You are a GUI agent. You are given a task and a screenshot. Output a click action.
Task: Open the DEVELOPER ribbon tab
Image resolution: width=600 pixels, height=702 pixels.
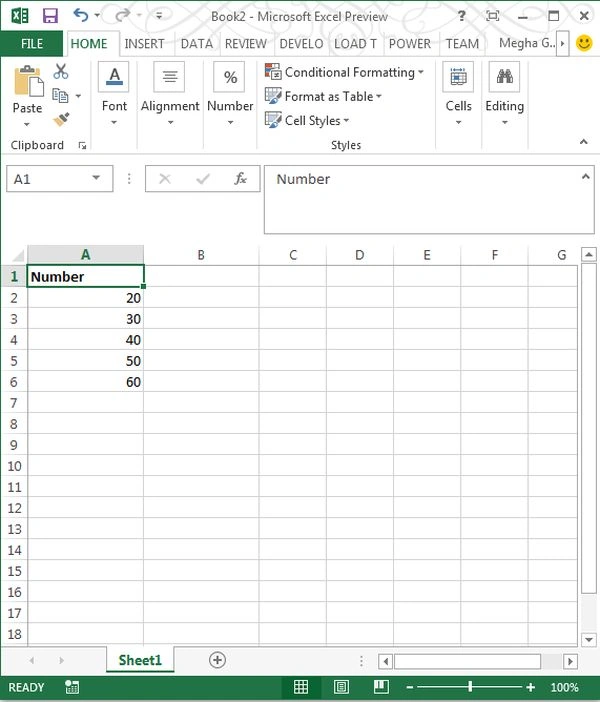tap(301, 44)
